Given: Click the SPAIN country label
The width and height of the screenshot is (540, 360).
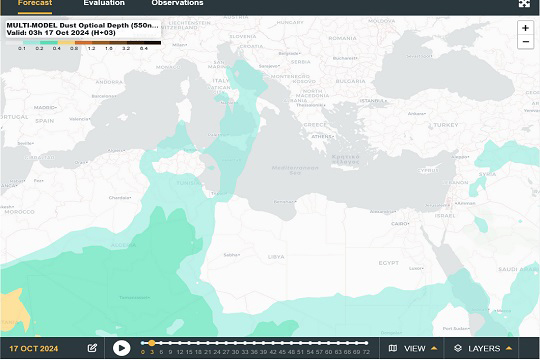Looking at the screenshot, I should coord(45,121).
